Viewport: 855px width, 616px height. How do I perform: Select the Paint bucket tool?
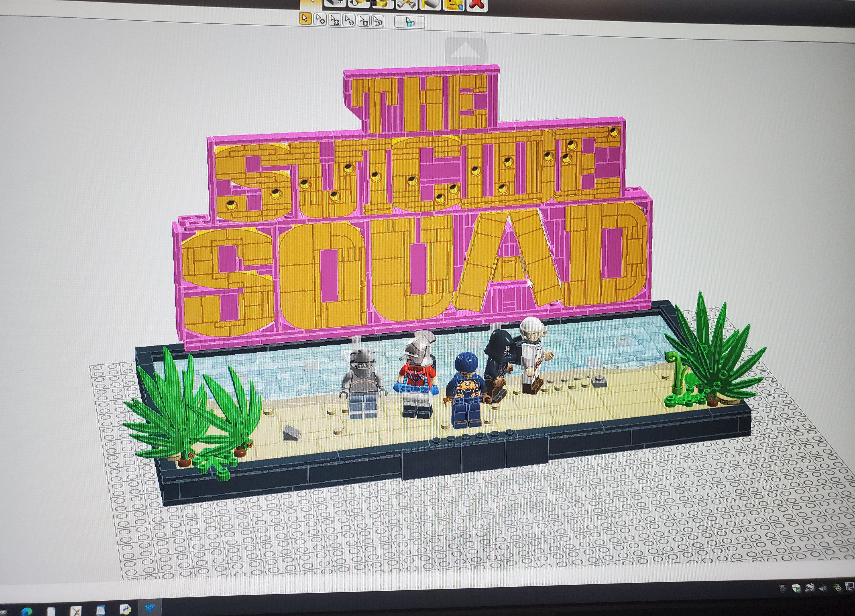431,5
